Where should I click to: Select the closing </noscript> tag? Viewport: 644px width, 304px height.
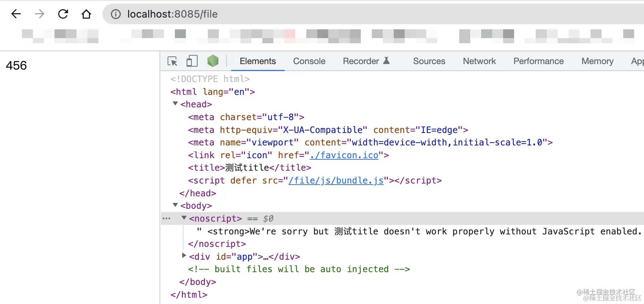[217, 244]
